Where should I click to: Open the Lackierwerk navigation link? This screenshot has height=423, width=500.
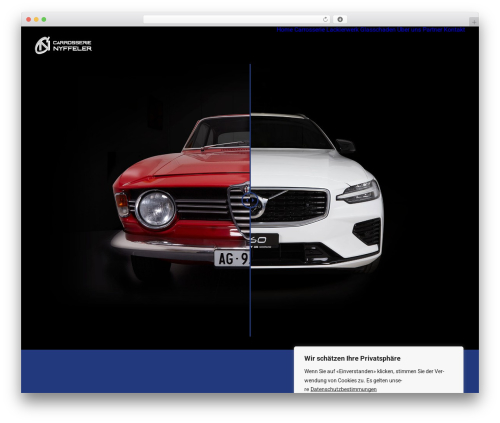pos(342,30)
